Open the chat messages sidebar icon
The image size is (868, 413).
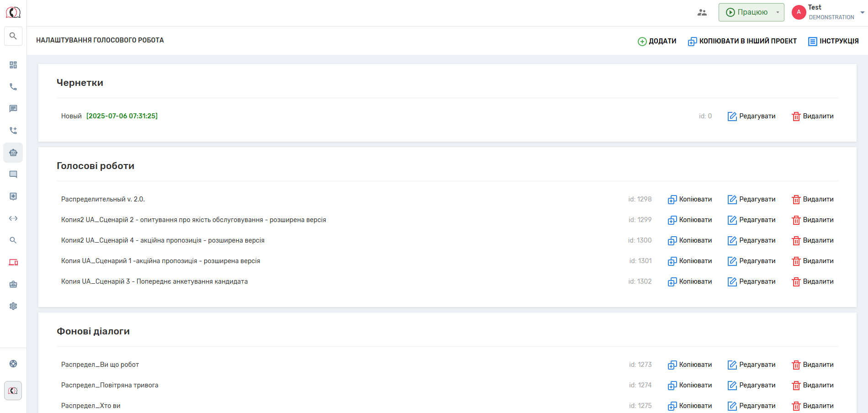point(13,109)
